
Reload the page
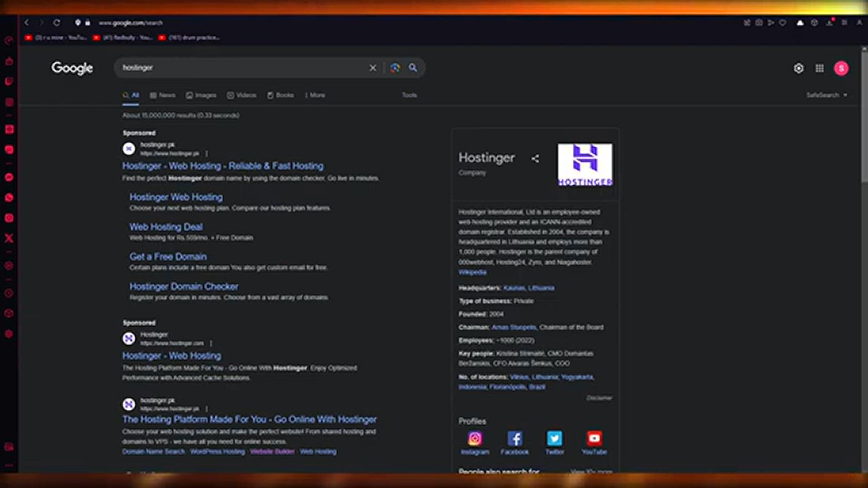pos(57,23)
